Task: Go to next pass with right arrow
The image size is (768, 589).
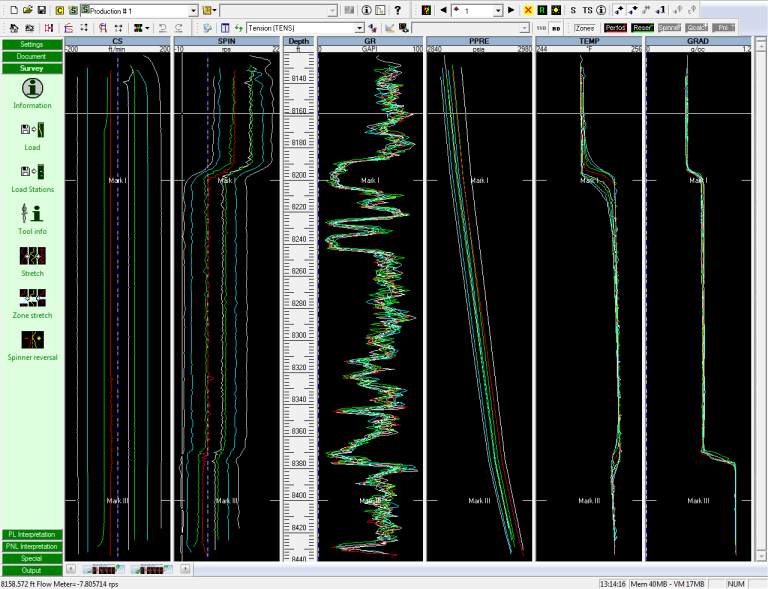Action: [x=511, y=10]
